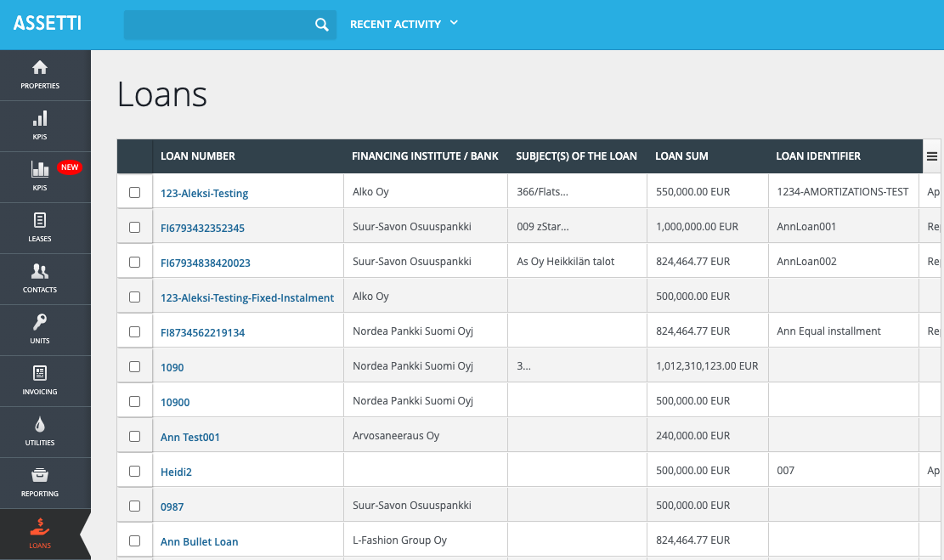The width and height of the screenshot is (944, 560).
Task: Open loan FI8734562219134
Action: (202, 333)
